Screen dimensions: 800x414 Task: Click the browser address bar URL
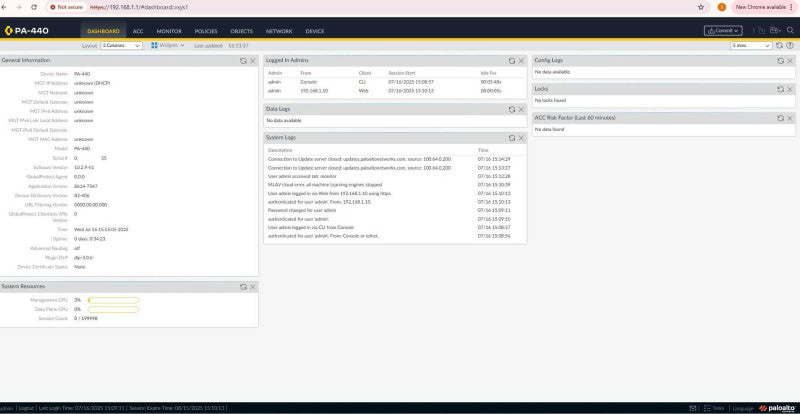click(139, 7)
